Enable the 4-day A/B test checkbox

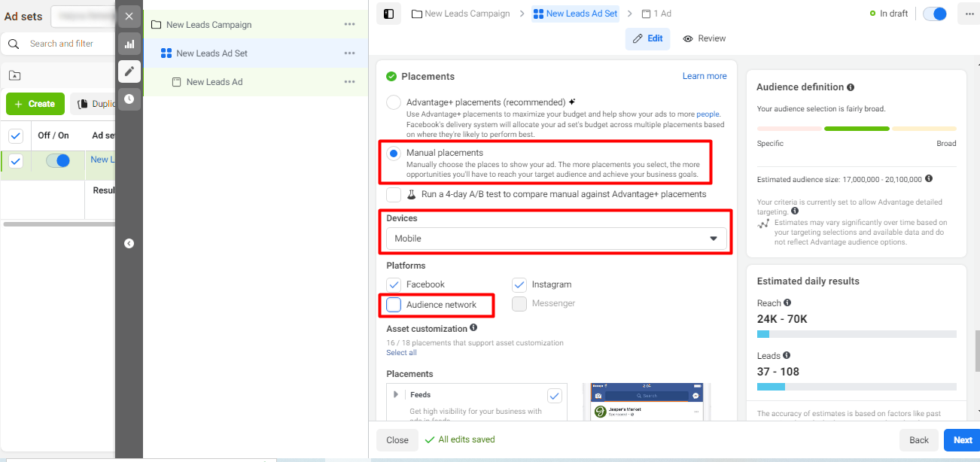coord(394,194)
